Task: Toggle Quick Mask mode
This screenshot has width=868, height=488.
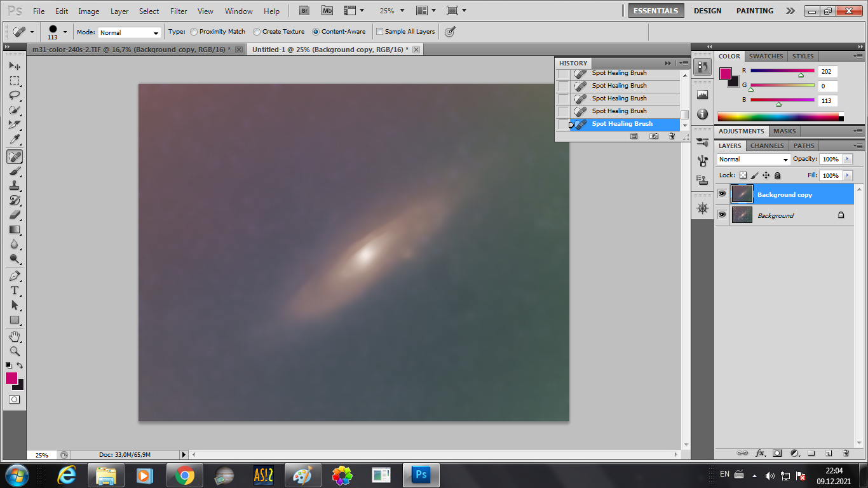Action: (15, 400)
